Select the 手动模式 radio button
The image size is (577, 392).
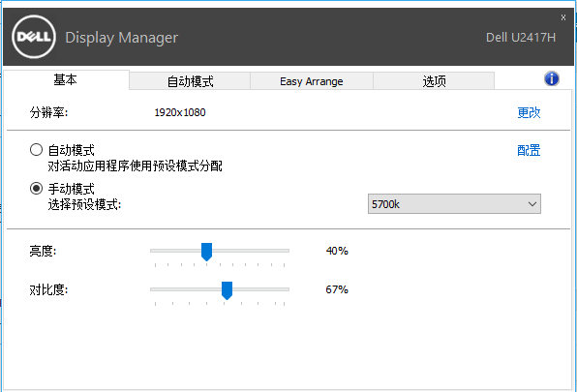tap(36, 189)
